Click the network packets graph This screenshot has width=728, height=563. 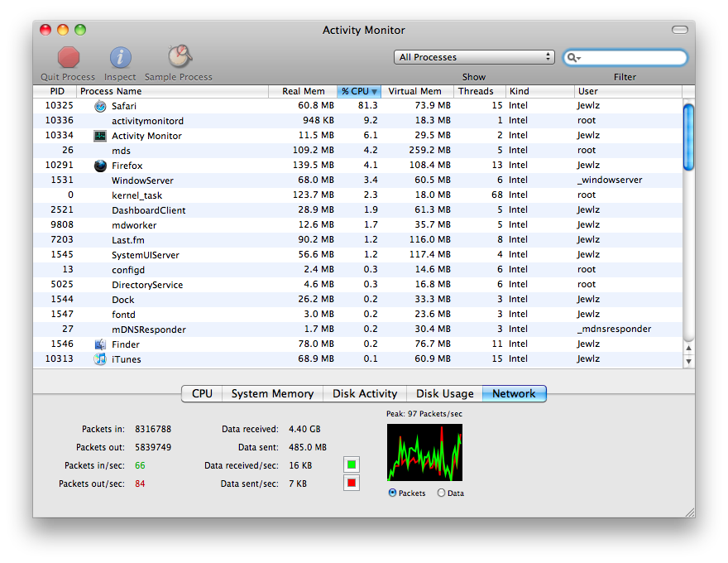(x=425, y=452)
